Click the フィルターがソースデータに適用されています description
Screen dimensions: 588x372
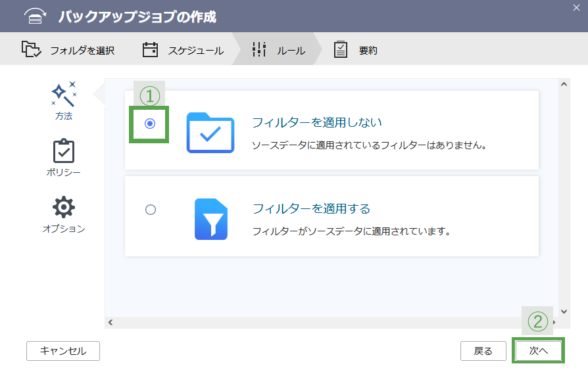351,231
